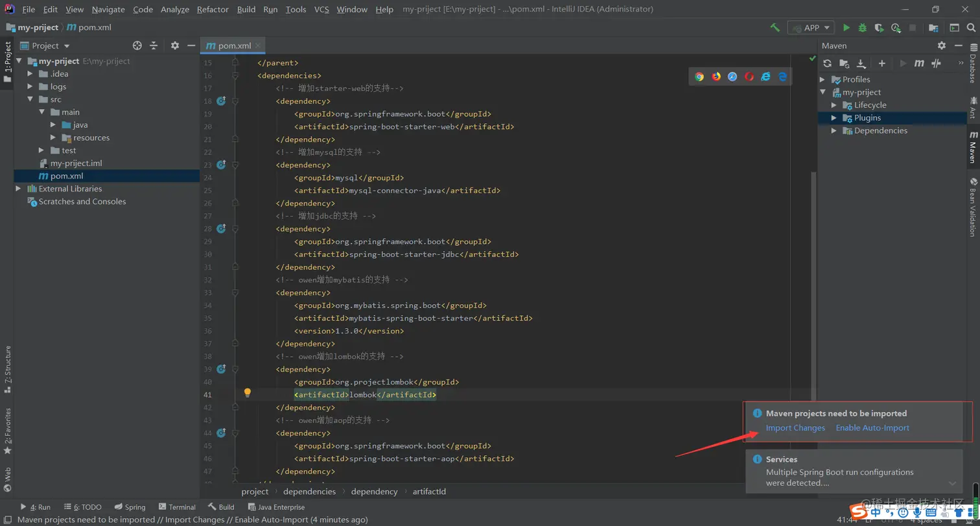Open pom.xml preview in Opera browser icon
The height and width of the screenshot is (526, 980).
coord(749,77)
